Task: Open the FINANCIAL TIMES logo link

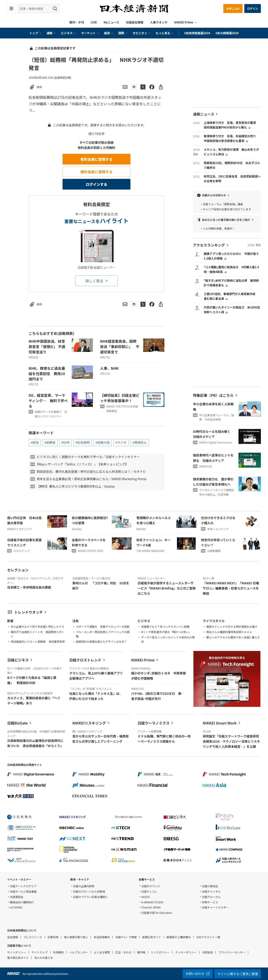Action: pos(90,796)
